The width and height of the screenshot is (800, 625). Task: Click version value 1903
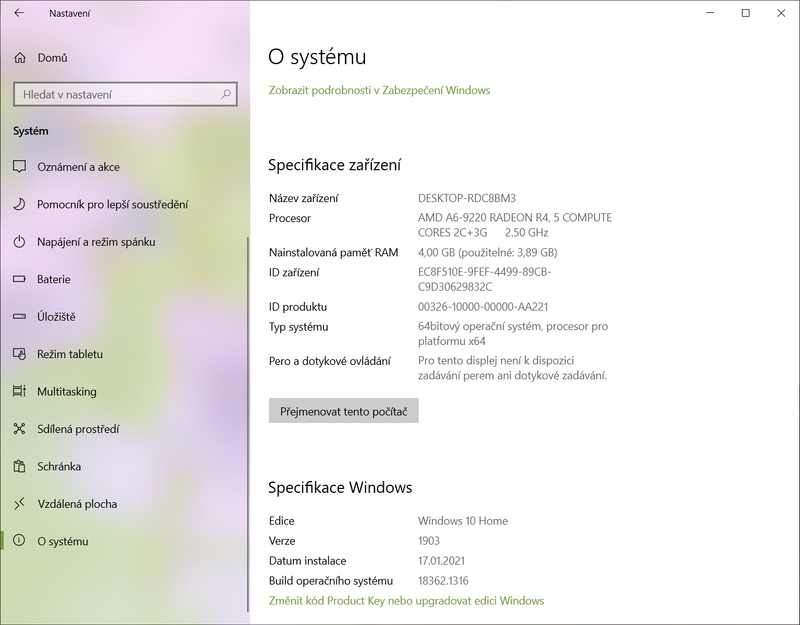[429, 541]
